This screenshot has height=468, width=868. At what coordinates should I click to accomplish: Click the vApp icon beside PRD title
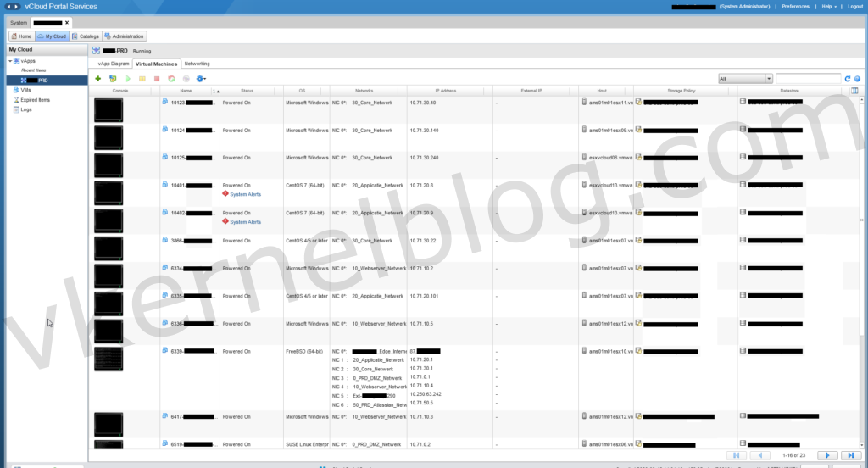point(97,50)
